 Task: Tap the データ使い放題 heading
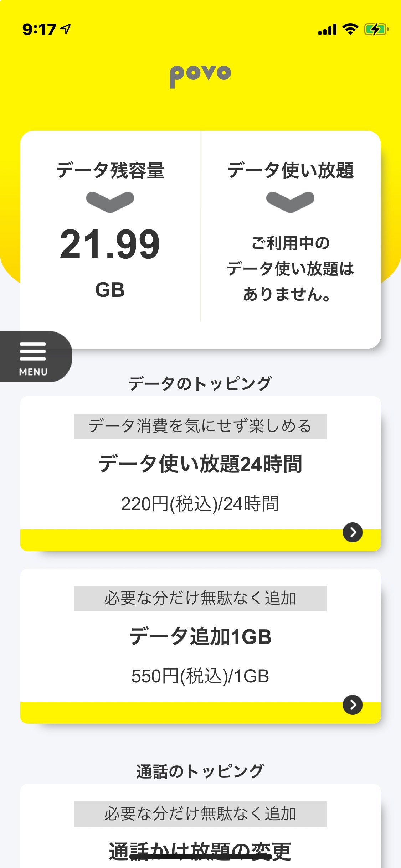tap(290, 170)
